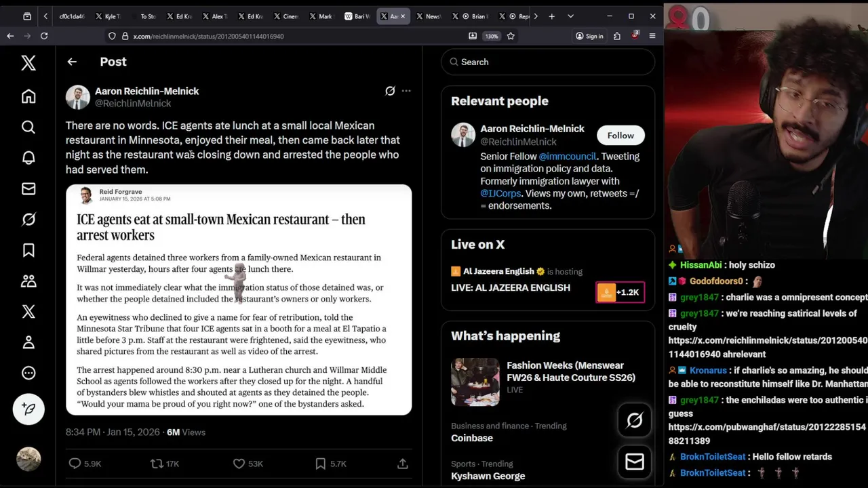Open Profile in the left sidebar
The width and height of the screenshot is (868, 488).
tap(28, 342)
